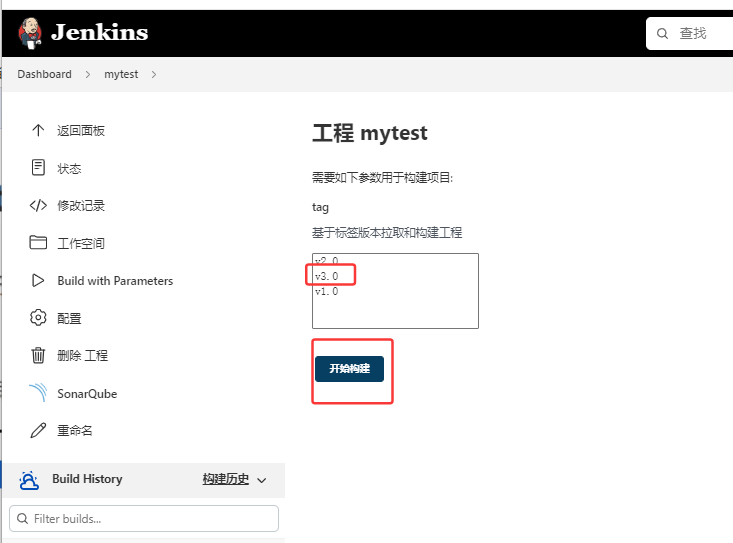
Task: Click the Jenkins butler logo icon
Action: click(x=30, y=33)
